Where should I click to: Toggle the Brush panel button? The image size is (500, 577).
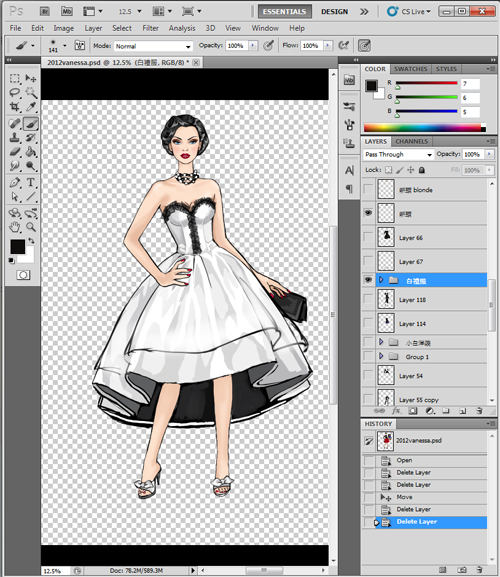click(x=79, y=46)
